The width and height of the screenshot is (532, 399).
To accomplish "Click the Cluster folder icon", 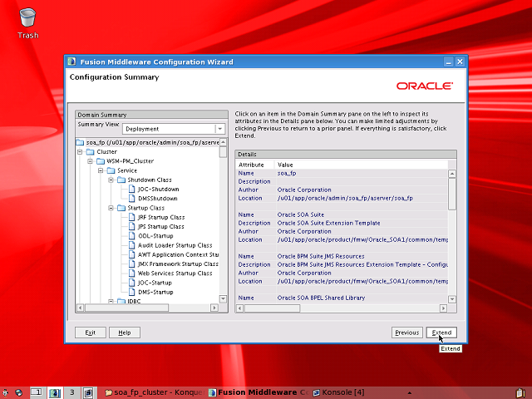I will pos(91,151).
